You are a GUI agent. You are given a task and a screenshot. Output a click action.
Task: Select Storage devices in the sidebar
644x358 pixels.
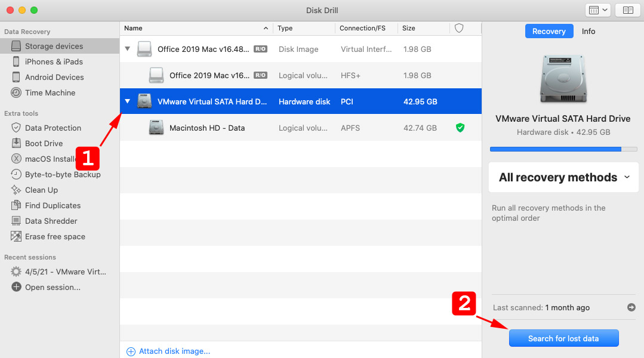click(60, 46)
